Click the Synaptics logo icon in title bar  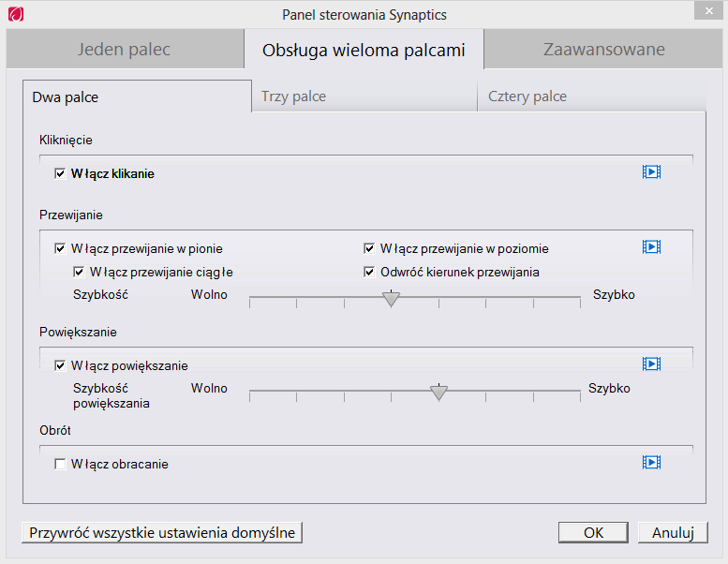[16, 14]
